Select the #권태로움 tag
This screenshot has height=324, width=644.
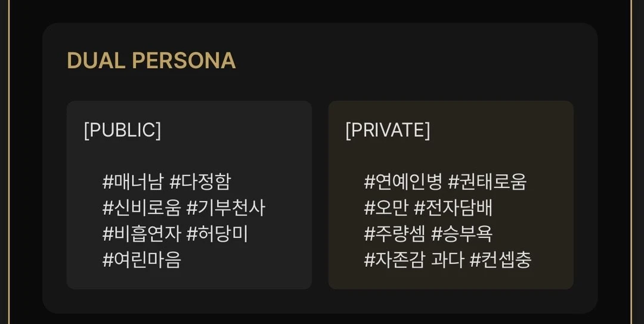[x=487, y=181]
